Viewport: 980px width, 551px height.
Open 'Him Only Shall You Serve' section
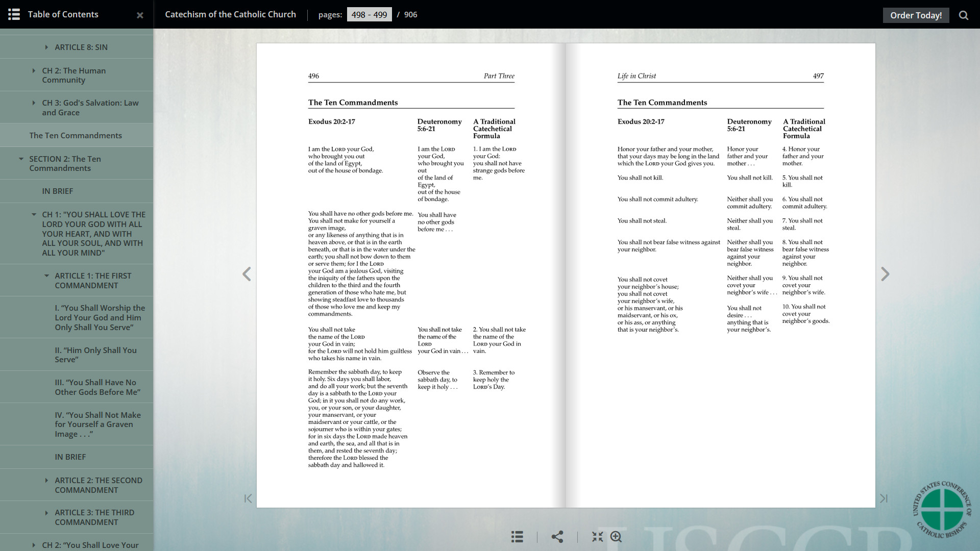pos(95,355)
